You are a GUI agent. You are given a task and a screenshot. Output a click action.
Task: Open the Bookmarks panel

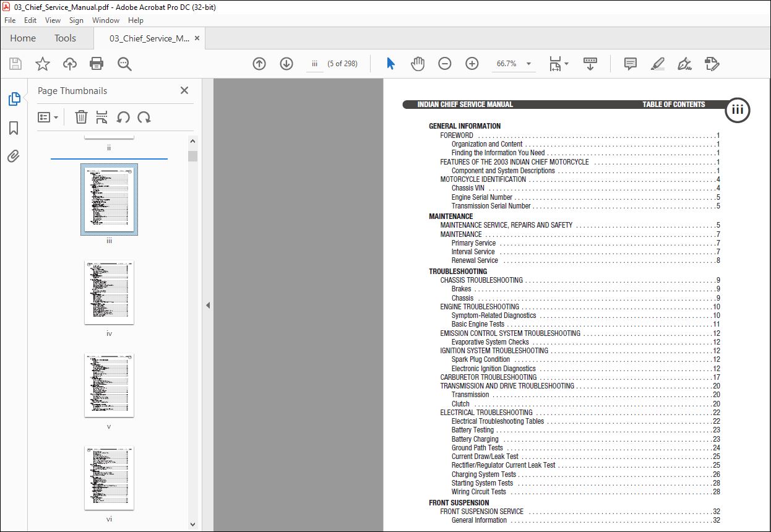point(14,128)
